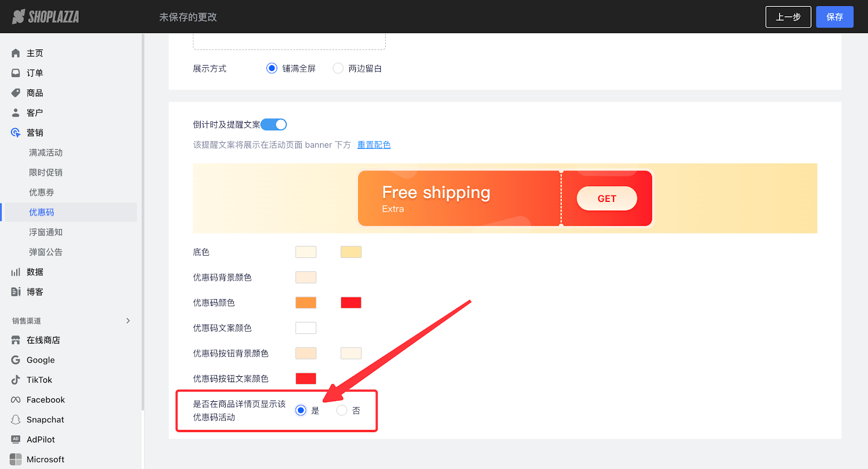Screen dimensions: 868x469
Task: Click the Snapchat ghost icon
Action: click(16, 420)
